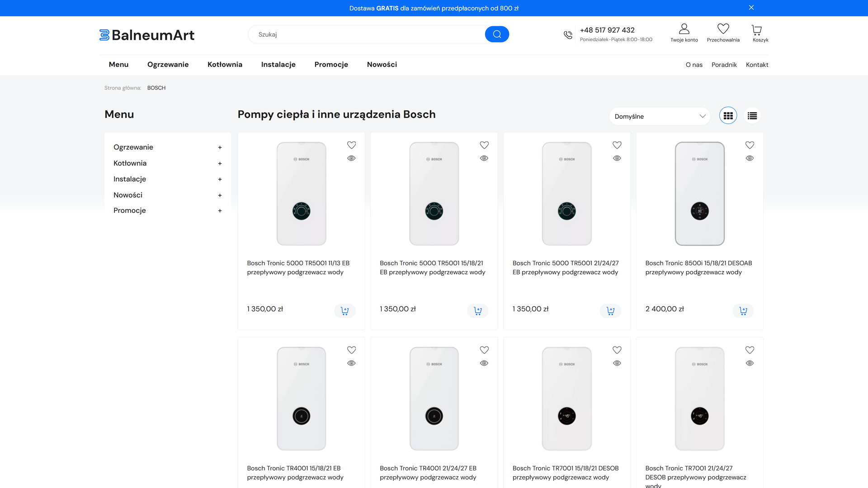Go to the Poradnik page link
The width and height of the screenshot is (868, 488).
tap(724, 65)
